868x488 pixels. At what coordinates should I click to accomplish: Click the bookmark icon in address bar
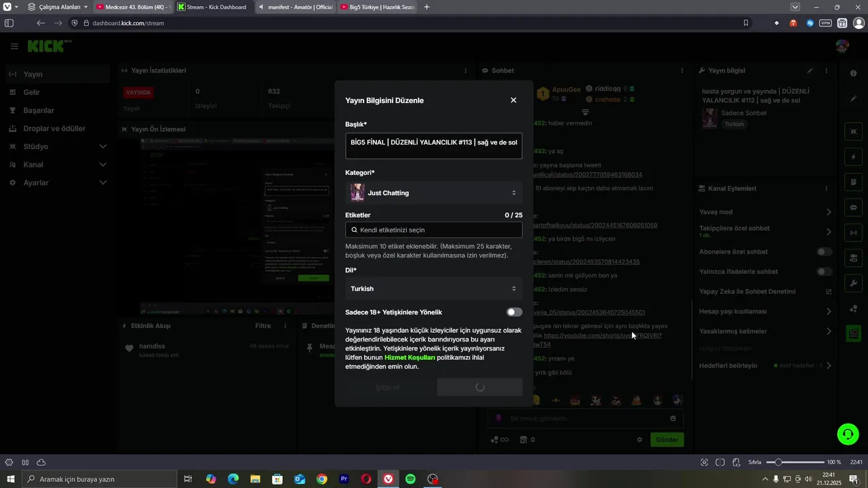[746, 23]
